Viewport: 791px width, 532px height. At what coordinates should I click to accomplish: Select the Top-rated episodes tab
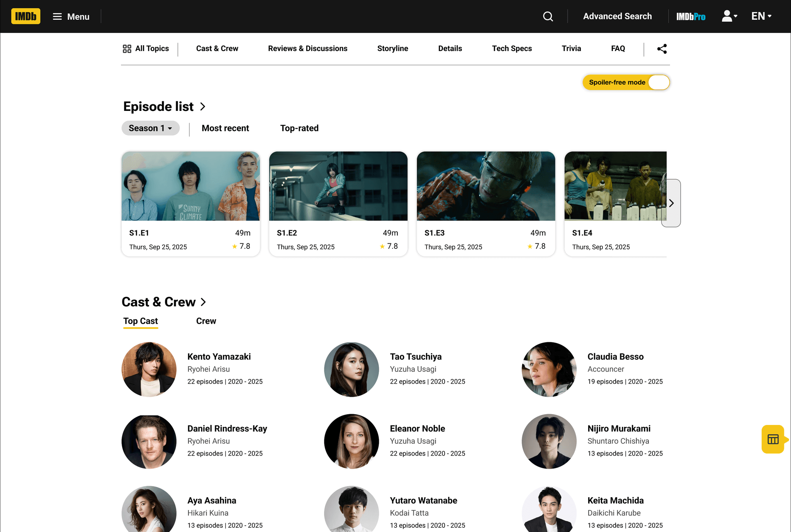tap(299, 128)
